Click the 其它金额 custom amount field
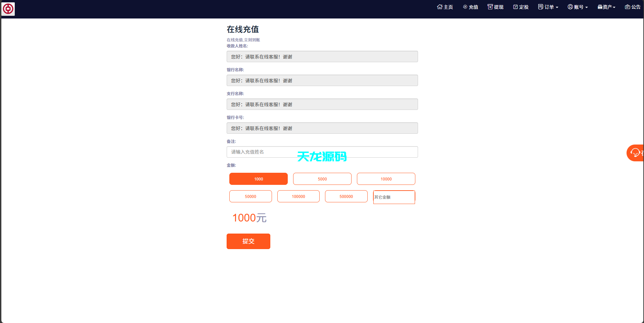 394,197
